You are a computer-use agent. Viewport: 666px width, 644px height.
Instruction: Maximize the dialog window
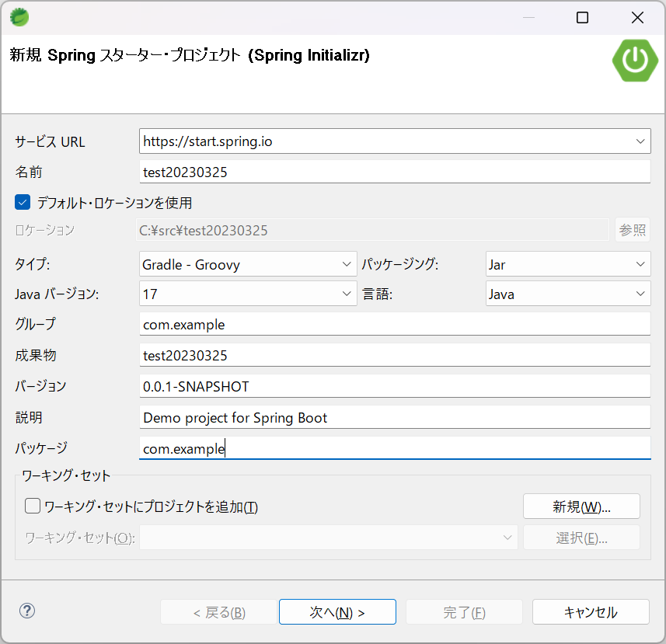coord(582,17)
